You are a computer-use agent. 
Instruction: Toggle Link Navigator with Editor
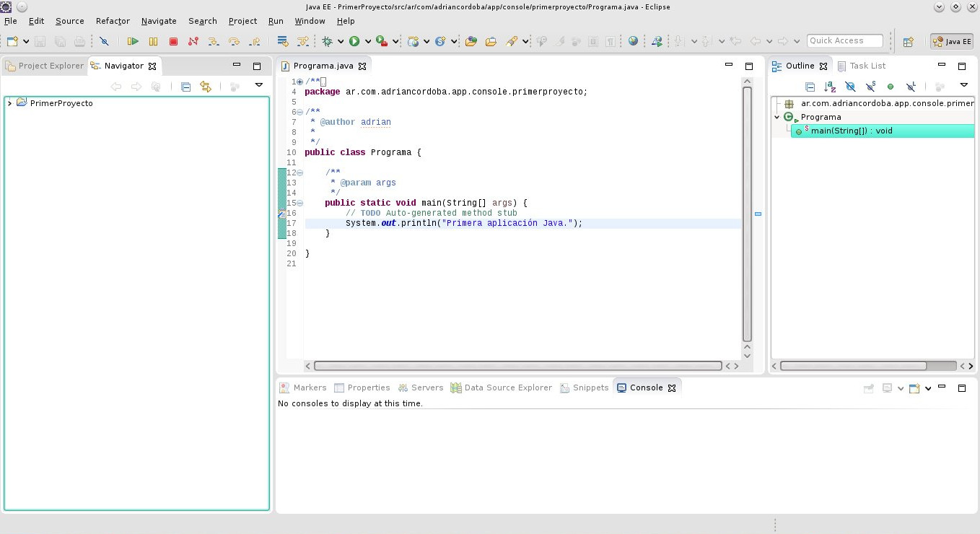205,87
